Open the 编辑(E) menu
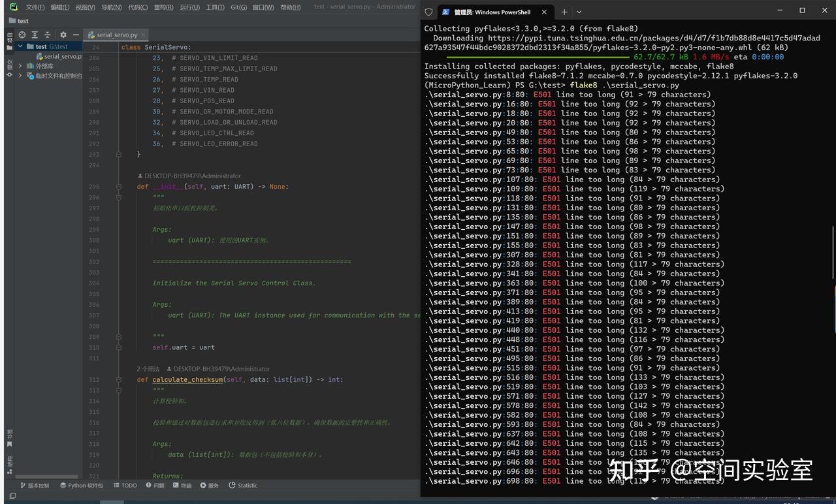 pos(60,7)
